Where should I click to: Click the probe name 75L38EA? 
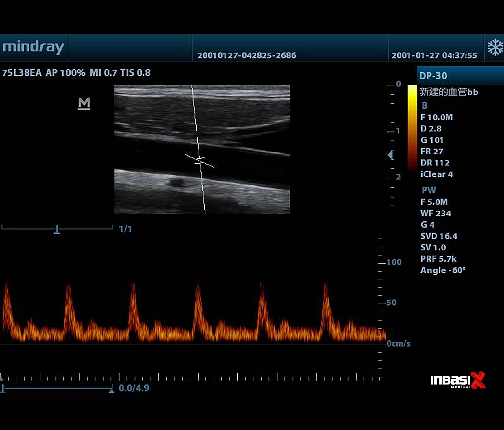point(22,72)
